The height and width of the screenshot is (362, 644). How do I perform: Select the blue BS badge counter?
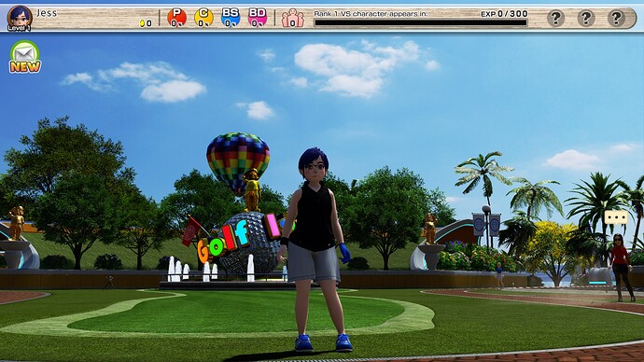(231, 18)
